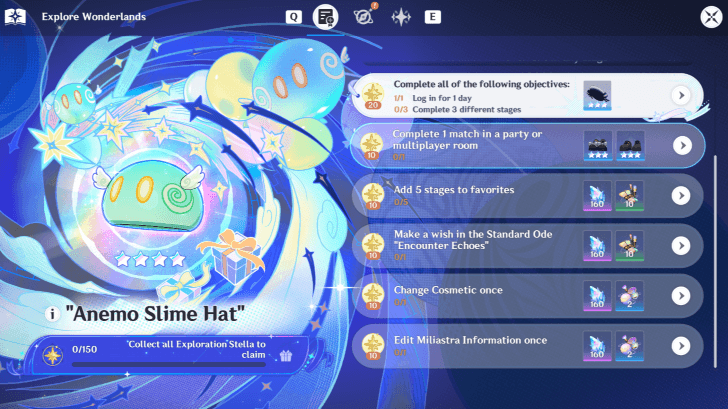Image resolution: width=728 pixels, height=409 pixels.
Task: Go to 'Add 5 stages to favorites' arrow
Action: [681, 196]
